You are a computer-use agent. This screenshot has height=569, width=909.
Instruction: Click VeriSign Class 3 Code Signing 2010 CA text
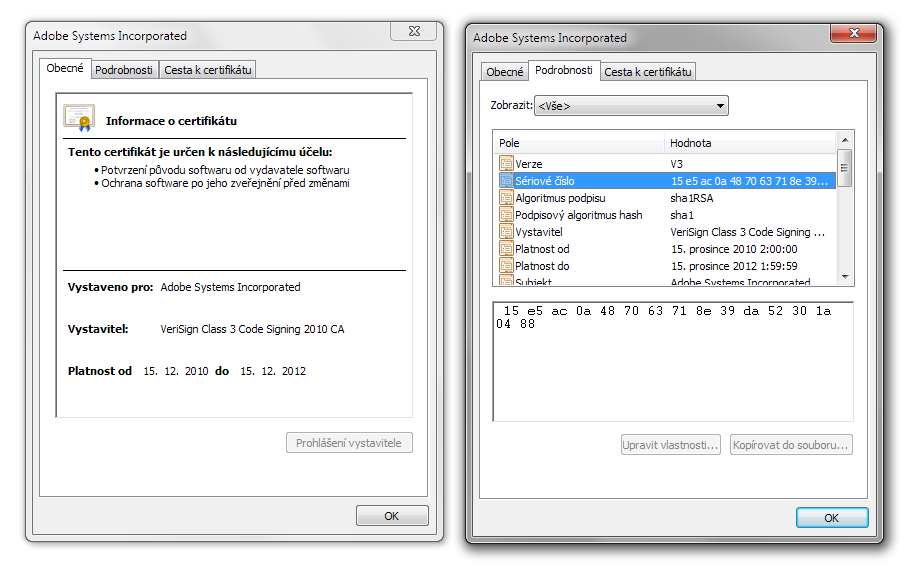tap(252, 329)
